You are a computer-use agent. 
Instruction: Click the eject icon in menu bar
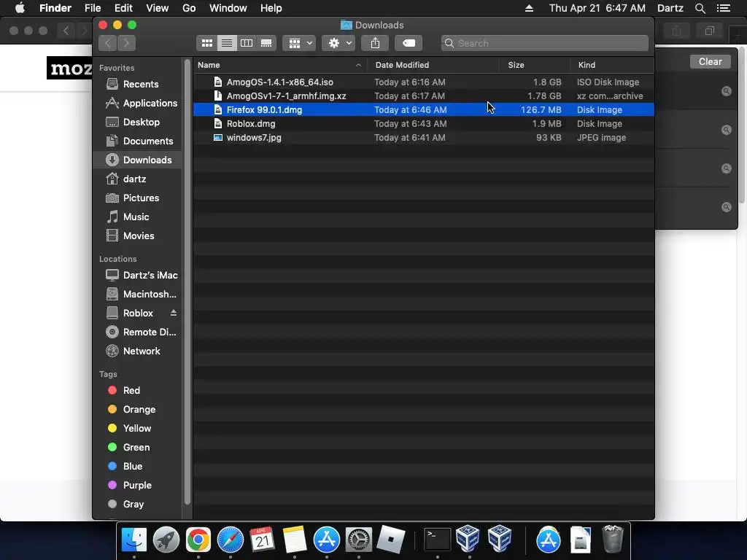pyautogui.click(x=529, y=8)
